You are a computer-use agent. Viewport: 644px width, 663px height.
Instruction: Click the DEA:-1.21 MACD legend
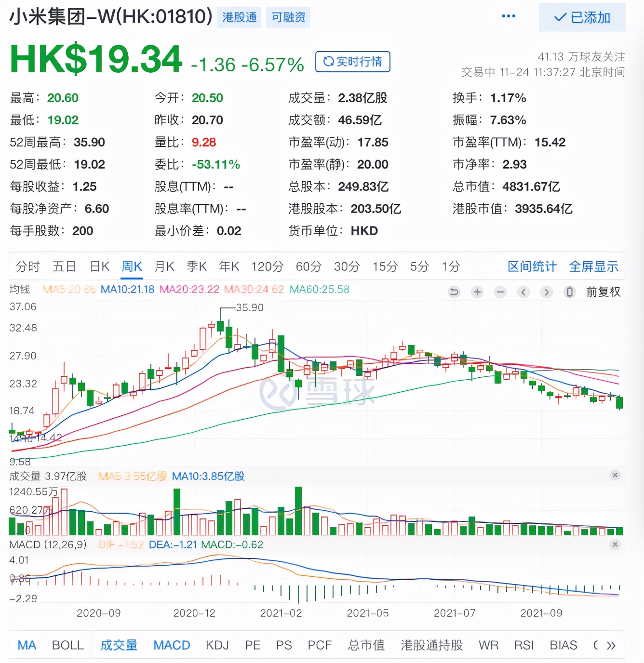pos(173,544)
